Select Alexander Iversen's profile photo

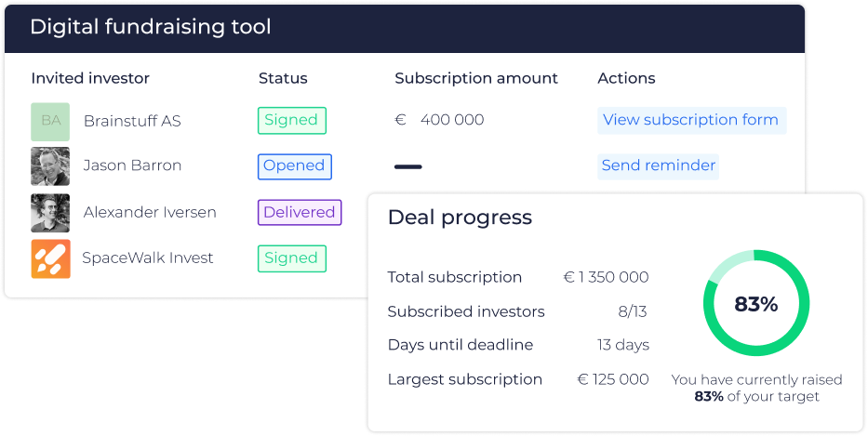(x=50, y=213)
